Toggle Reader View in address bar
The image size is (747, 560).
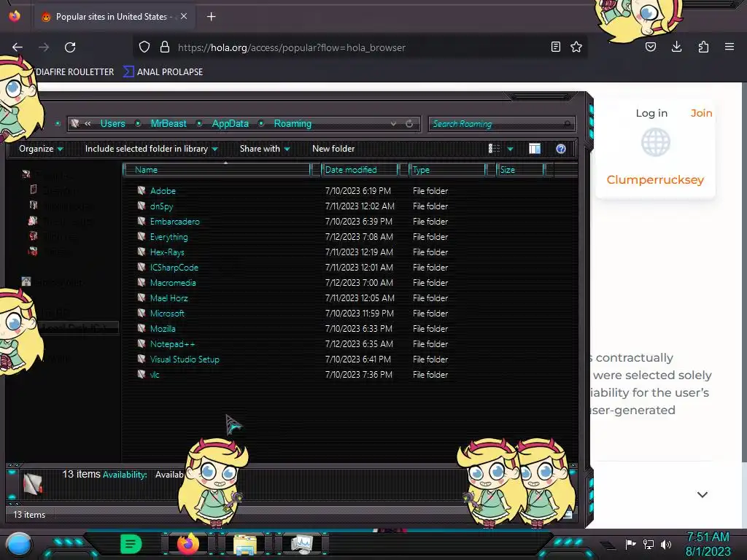pyautogui.click(x=555, y=47)
